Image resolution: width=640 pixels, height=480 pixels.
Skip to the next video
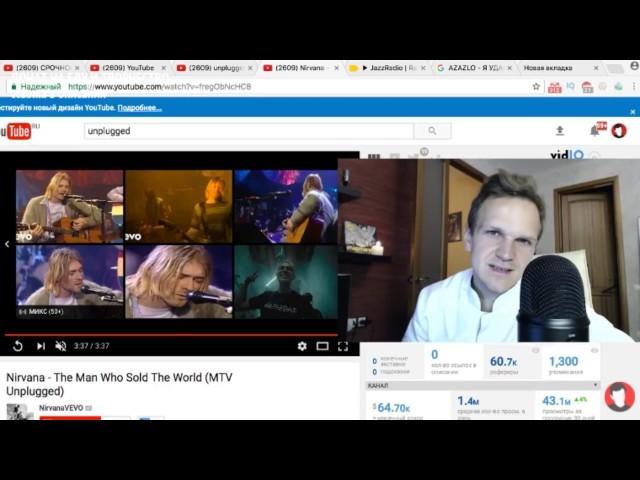coord(41,346)
